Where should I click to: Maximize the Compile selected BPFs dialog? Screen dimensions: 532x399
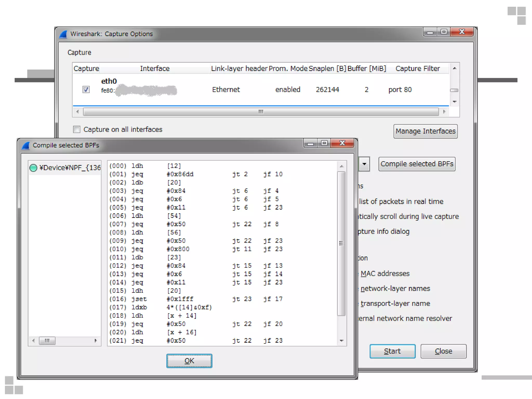point(324,143)
